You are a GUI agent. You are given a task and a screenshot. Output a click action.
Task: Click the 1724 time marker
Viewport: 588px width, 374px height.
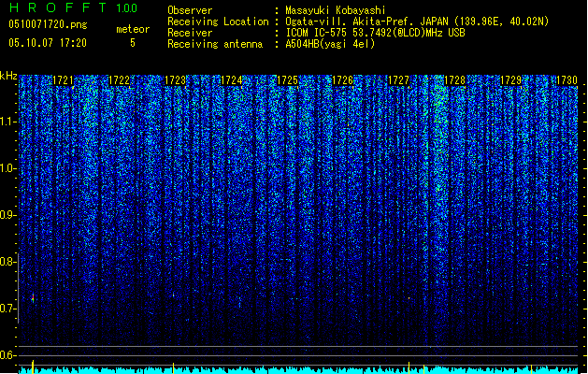coord(232,80)
